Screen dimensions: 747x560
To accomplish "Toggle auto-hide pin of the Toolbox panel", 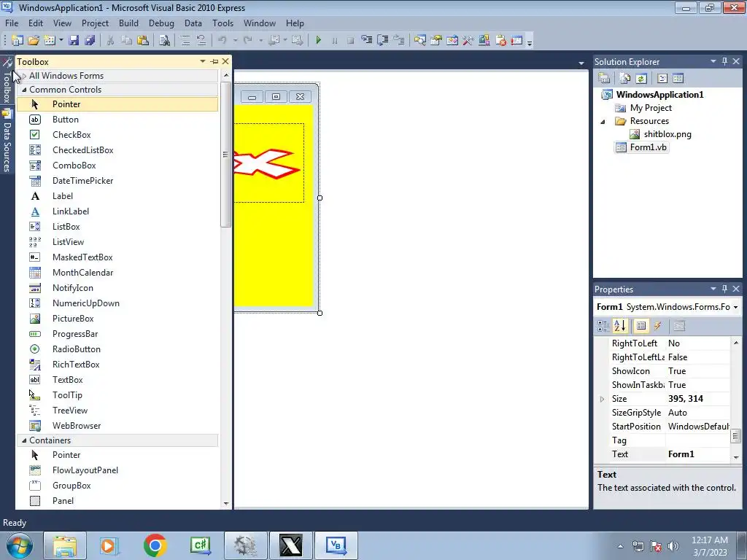I will (x=214, y=61).
